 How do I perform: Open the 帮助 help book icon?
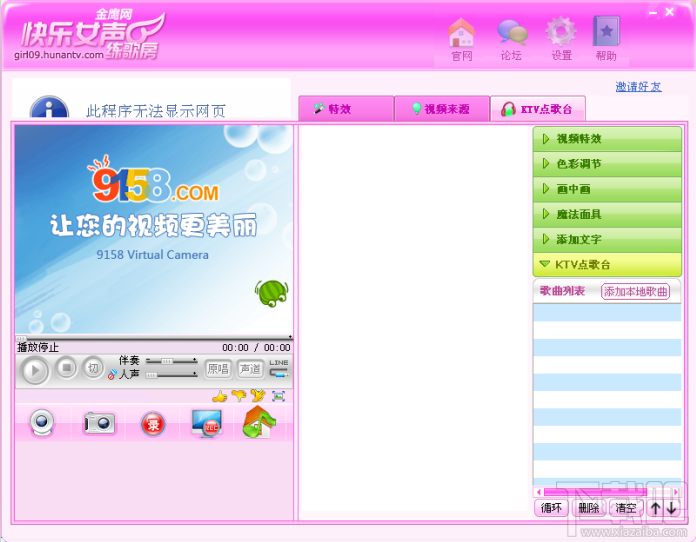(606, 39)
